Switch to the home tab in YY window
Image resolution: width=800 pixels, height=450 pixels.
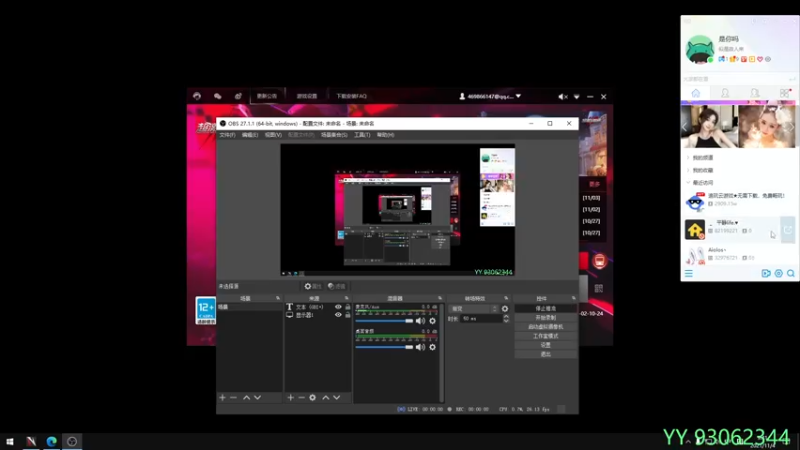tap(695, 93)
